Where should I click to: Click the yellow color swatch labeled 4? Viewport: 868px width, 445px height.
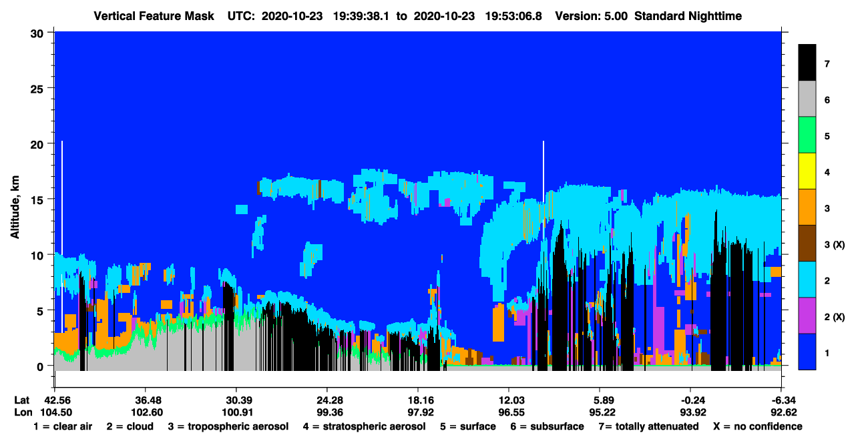[x=807, y=171]
